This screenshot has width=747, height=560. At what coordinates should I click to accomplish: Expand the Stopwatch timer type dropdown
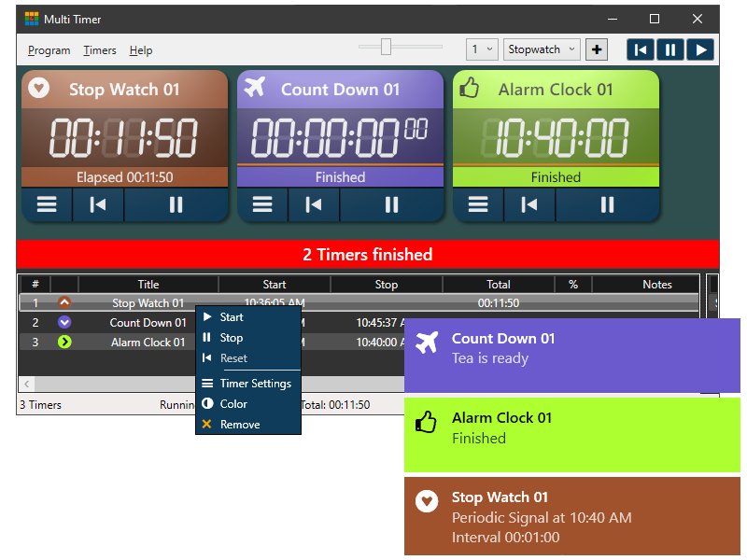coord(542,49)
